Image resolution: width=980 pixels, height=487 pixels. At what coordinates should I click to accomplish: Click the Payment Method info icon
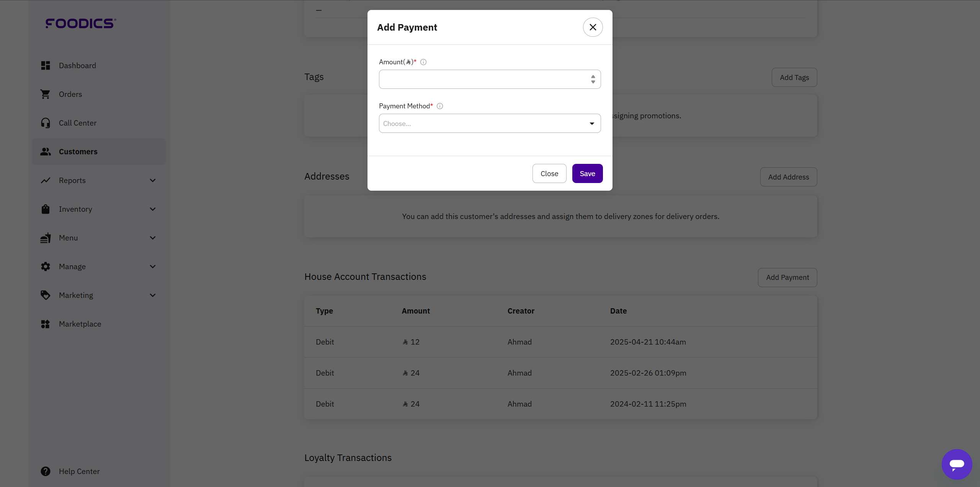pos(440,106)
